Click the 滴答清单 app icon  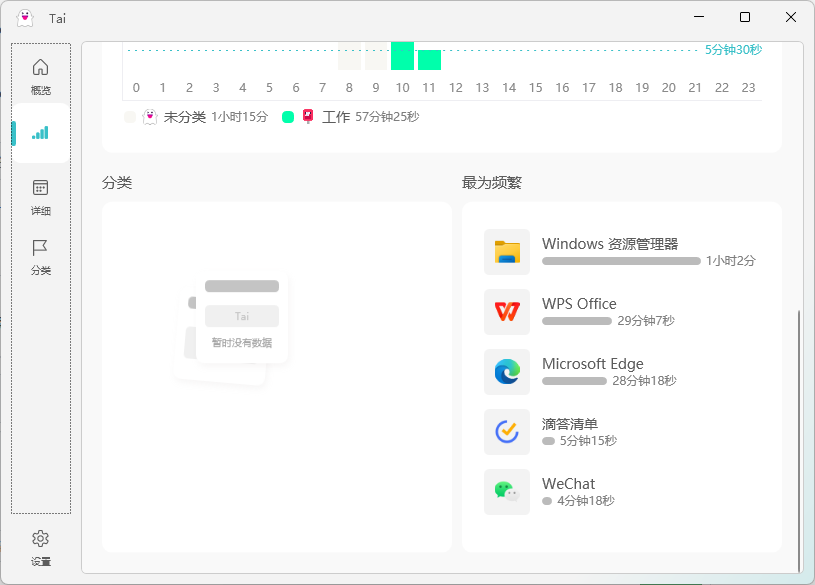(507, 432)
